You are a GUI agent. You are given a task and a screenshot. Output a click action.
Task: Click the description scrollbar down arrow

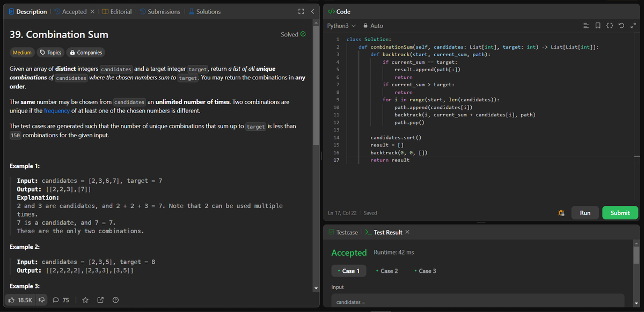[317, 289]
